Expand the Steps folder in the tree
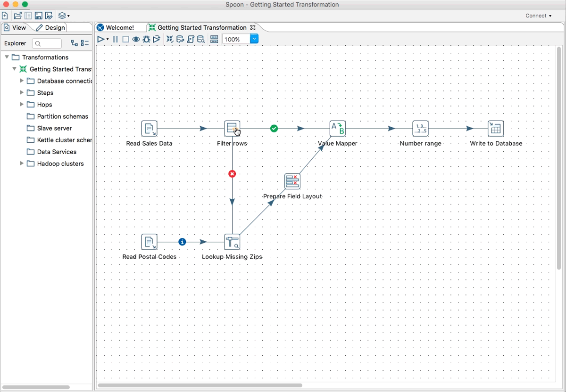566x392 pixels. 22,93
